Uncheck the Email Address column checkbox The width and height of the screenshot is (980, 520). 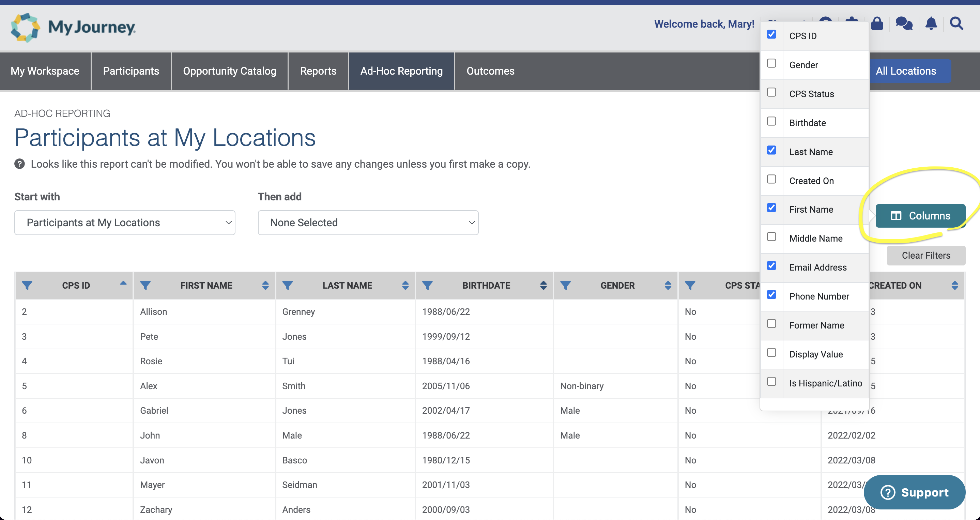coord(771,266)
